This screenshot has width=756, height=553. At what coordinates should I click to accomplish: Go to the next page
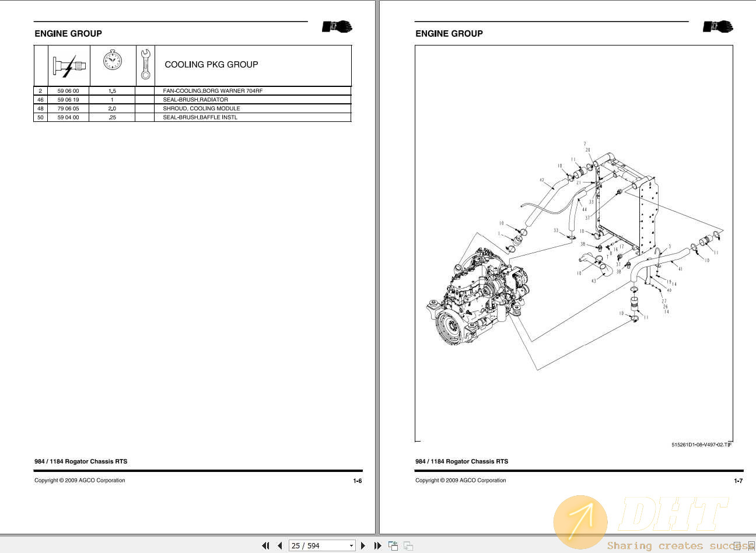(x=363, y=546)
